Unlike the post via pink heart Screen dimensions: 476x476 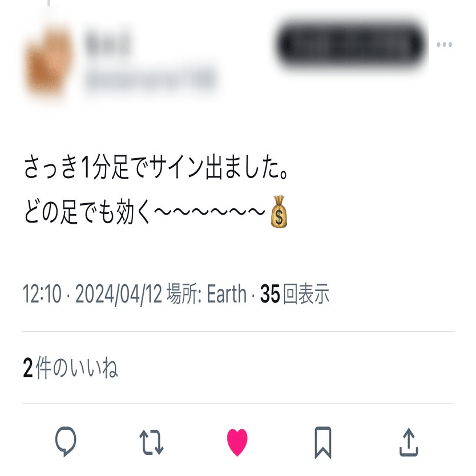[237, 442]
